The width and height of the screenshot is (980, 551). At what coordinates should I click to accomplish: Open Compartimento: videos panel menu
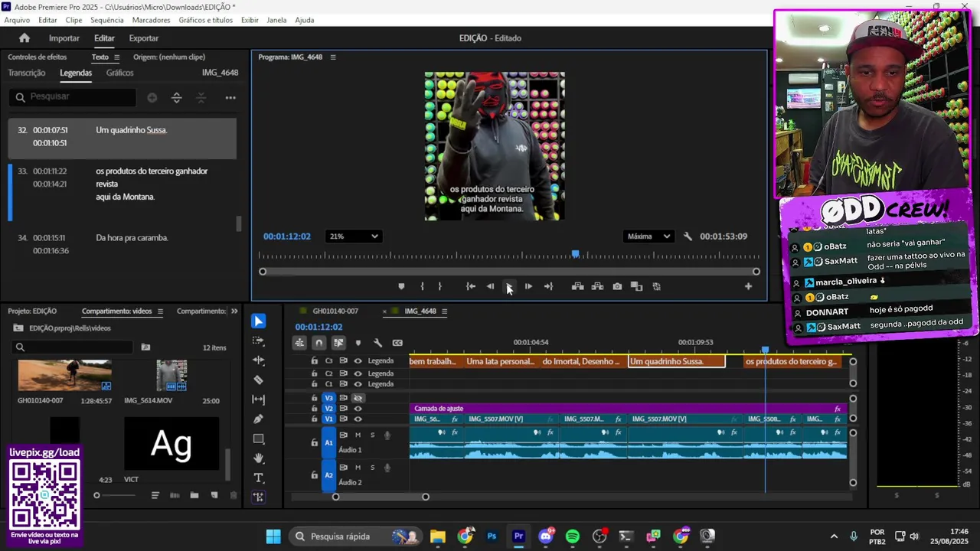[x=160, y=311]
